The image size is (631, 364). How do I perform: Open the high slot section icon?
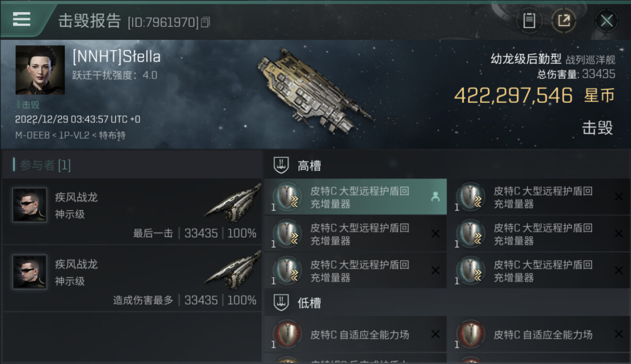pyautogui.click(x=281, y=165)
